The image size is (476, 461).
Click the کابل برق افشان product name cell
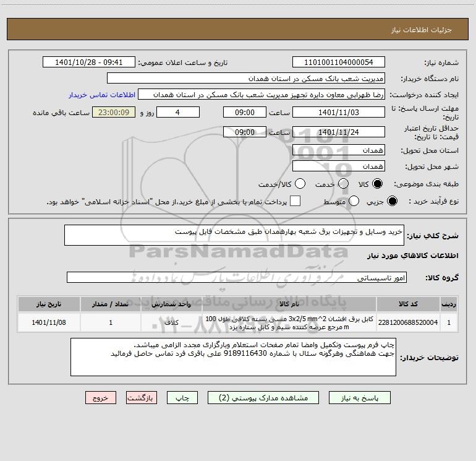(289, 323)
